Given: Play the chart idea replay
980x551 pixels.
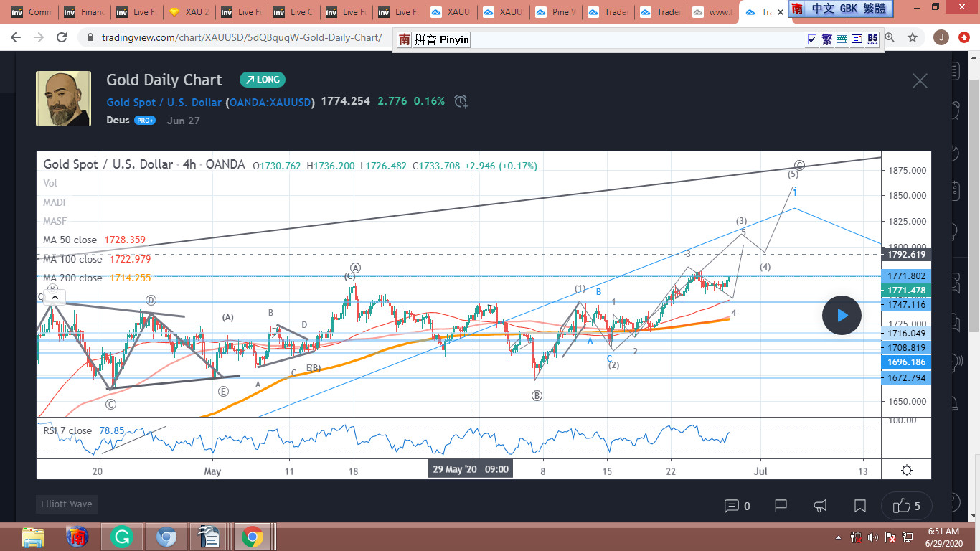Looking at the screenshot, I should click(842, 315).
